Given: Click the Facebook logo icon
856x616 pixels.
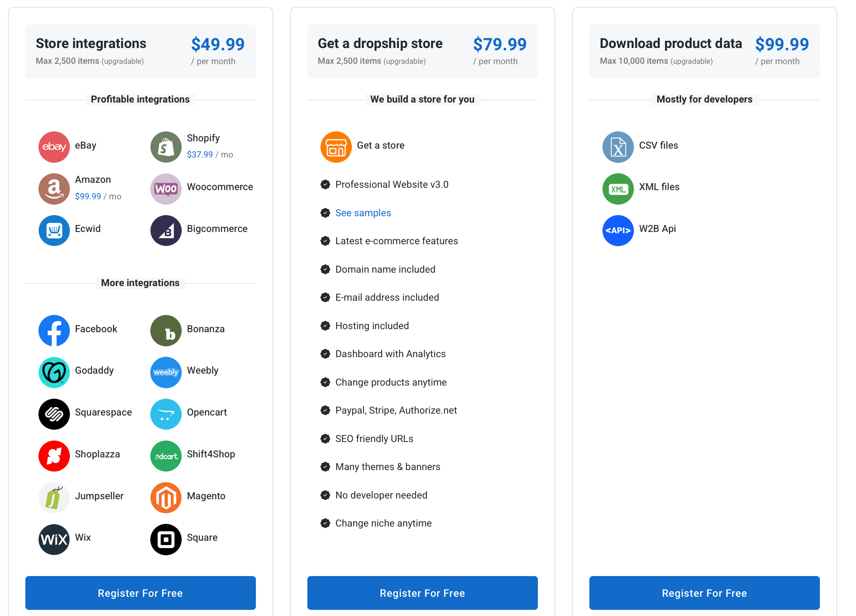Looking at the screenshot, I should [x=54, y=331].
